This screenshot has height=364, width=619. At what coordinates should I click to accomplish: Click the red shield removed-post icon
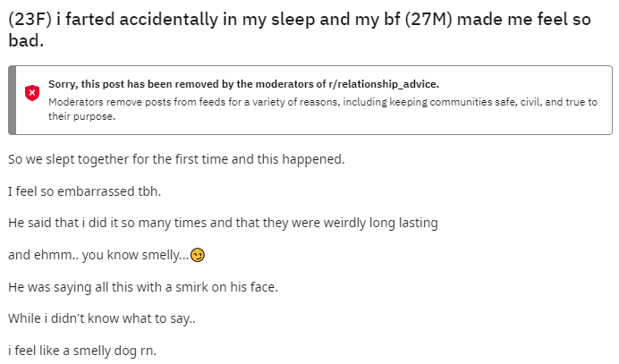[32, 93]
